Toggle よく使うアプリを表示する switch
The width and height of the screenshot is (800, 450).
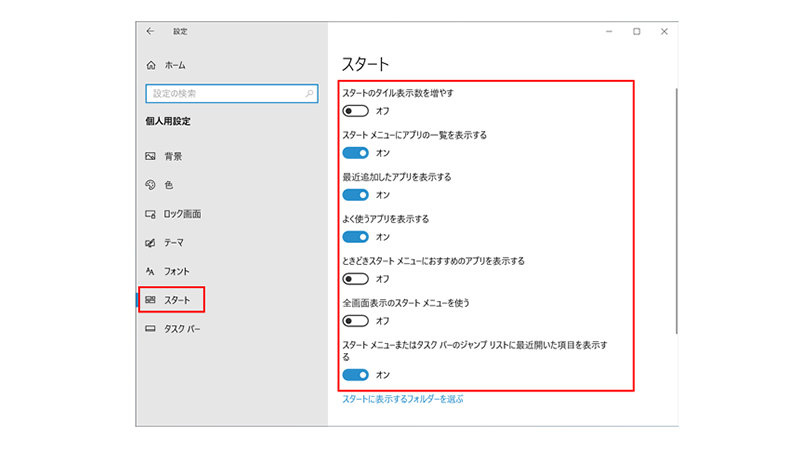coord(356,237)
